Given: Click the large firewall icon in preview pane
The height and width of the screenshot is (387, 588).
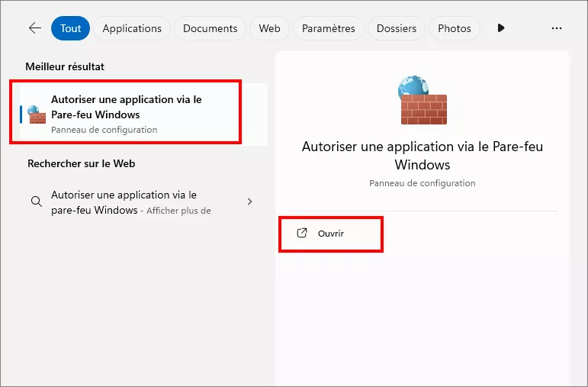Looking at the screenshot, I should (423, 100).
